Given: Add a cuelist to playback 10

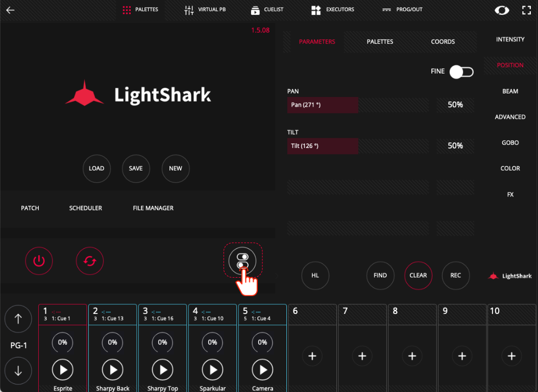Looking at the screenshot, I should [511, 356].
